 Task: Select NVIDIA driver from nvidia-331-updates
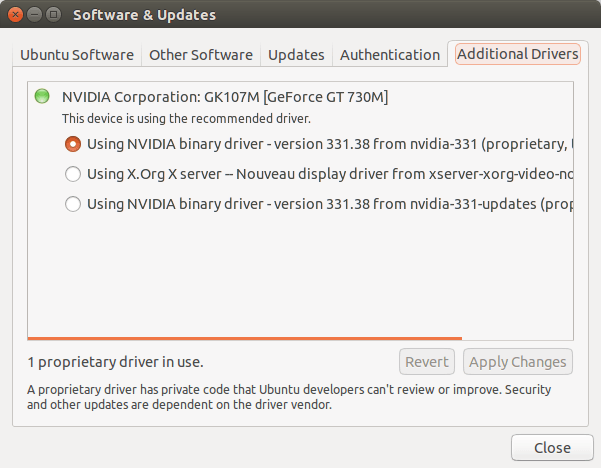click(x=73, y=204)
